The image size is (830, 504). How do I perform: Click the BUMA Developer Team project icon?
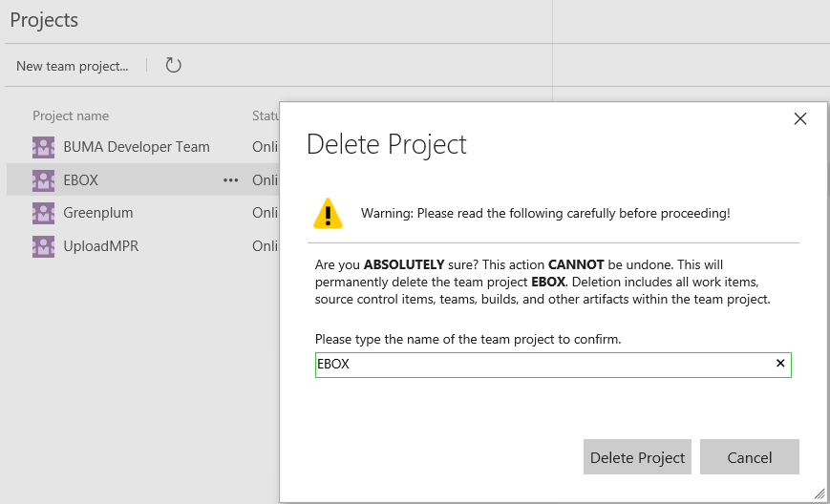point(43,147)
